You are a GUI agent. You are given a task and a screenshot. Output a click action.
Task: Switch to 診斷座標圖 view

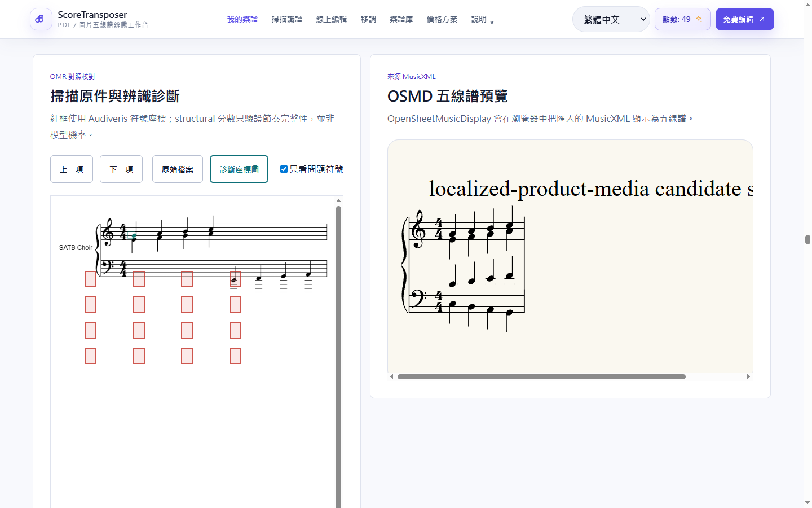point(239,169)
